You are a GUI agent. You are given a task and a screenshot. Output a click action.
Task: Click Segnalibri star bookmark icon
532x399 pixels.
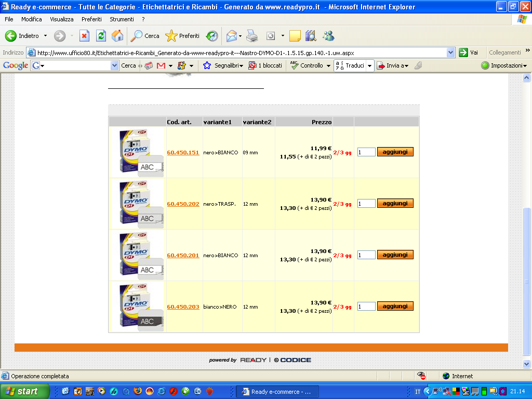(x=207, y=65)
